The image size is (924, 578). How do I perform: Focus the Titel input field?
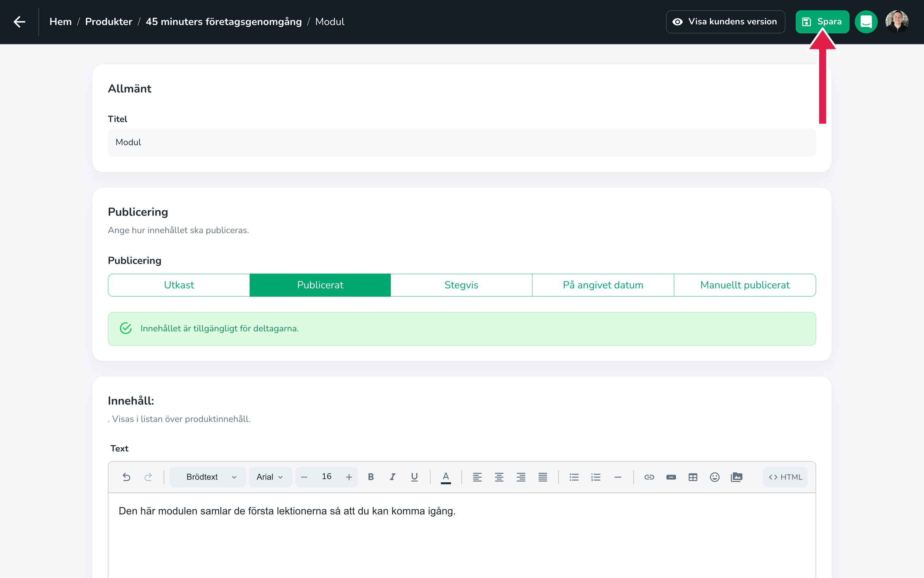pyautogui.click(x=462, y=142)
